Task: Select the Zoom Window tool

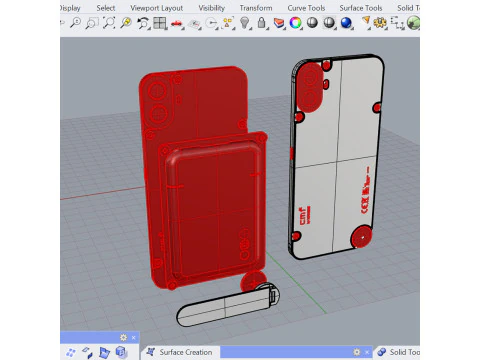Action: [92, 23]
